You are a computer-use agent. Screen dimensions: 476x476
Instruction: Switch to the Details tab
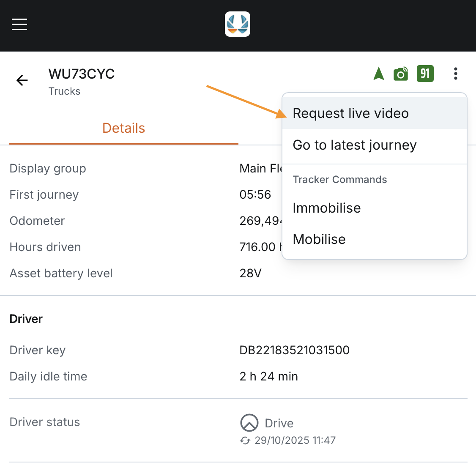[123, 128]
